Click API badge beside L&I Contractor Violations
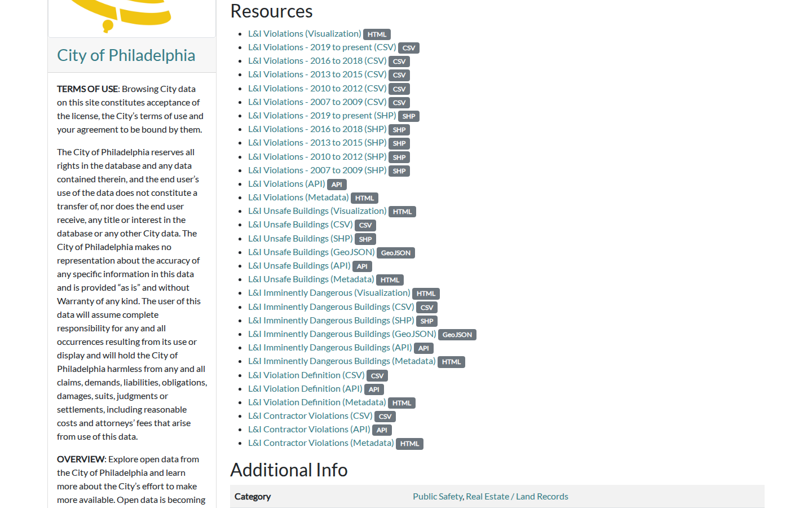 [382, 430]
